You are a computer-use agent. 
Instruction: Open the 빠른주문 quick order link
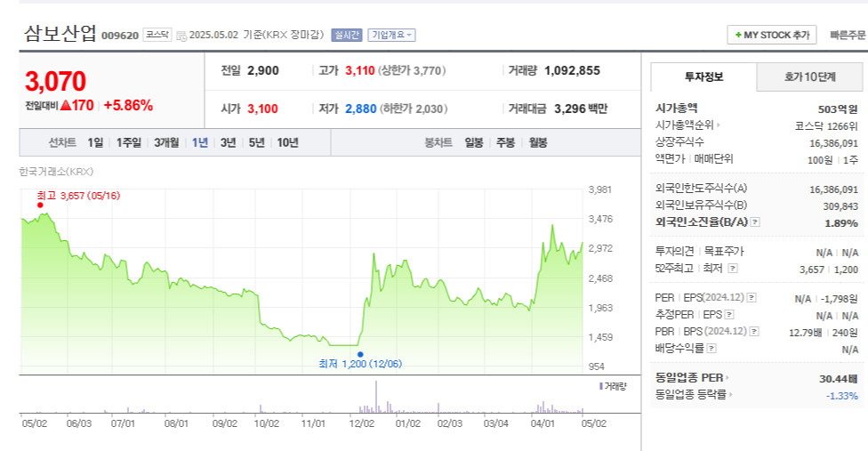pyautogui.click(x=847, y=35)
